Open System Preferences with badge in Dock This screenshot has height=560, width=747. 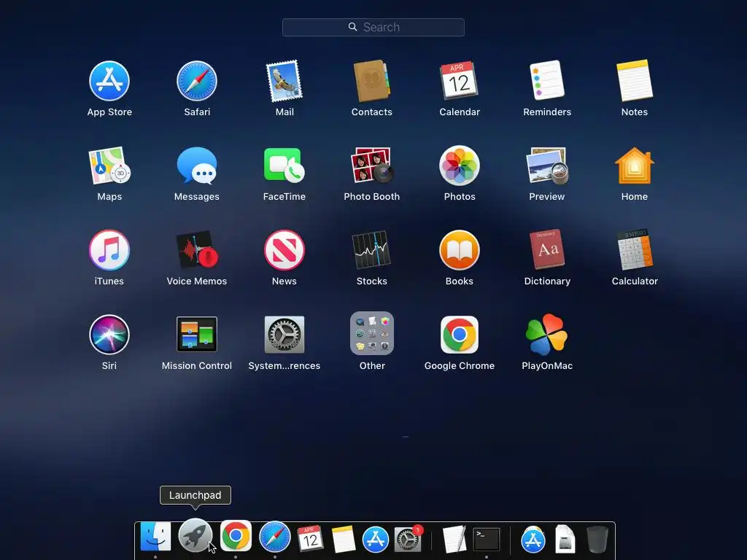[408, 540]
